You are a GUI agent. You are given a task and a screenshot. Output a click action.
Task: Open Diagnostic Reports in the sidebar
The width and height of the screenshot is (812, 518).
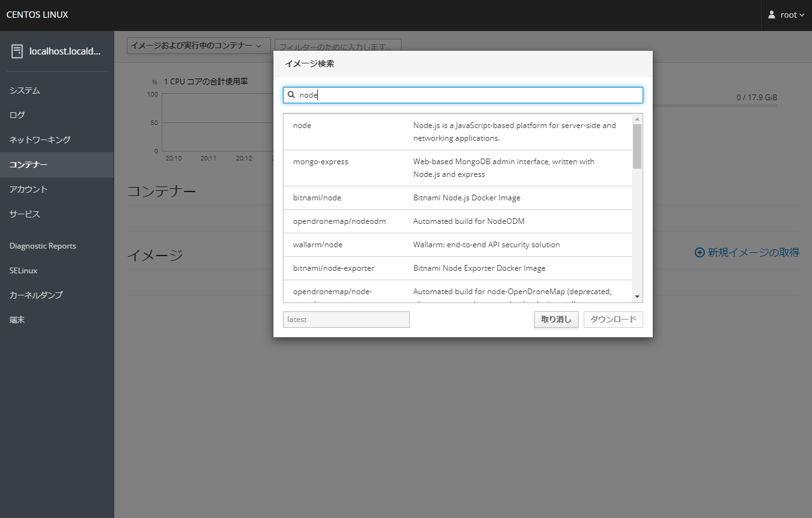[57, 246]
